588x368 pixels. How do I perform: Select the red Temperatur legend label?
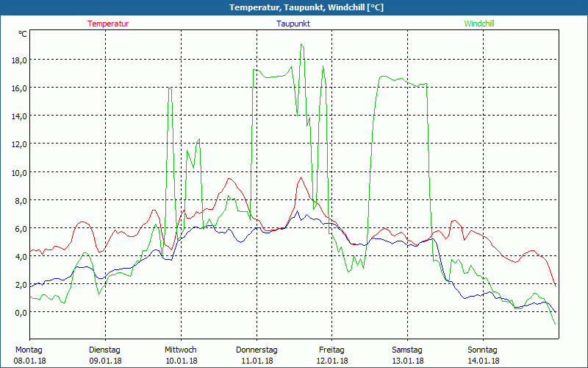(x=108, y=24)
